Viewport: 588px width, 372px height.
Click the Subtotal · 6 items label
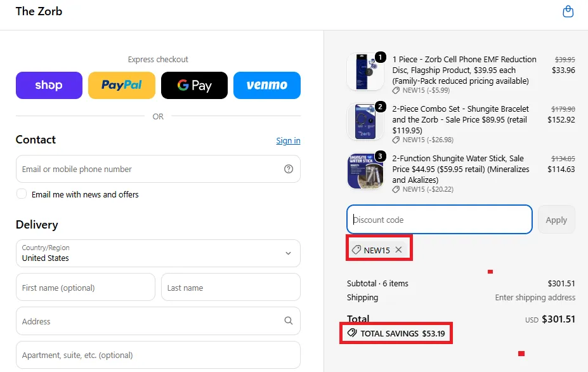point(377,283)
